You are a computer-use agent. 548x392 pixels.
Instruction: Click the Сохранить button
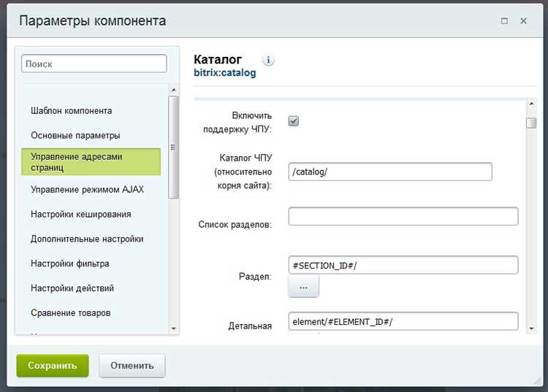click(x=53, y=366)
